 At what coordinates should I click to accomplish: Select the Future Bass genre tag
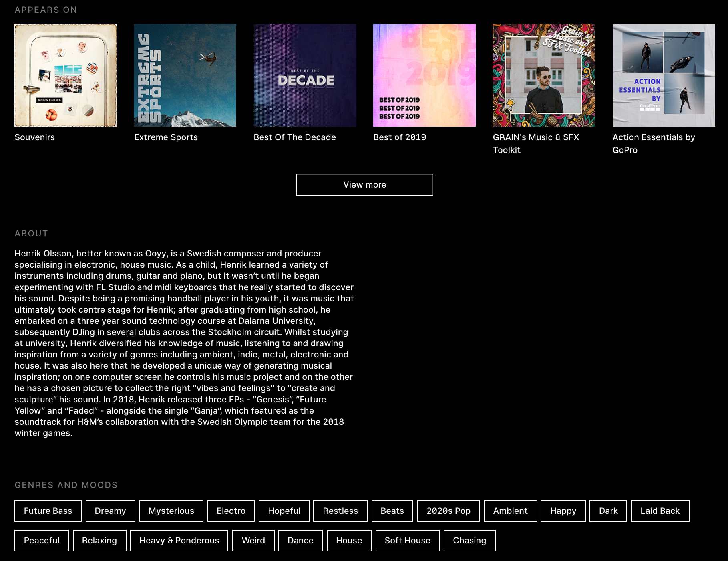pyautogui.click(x=48, y=511)
